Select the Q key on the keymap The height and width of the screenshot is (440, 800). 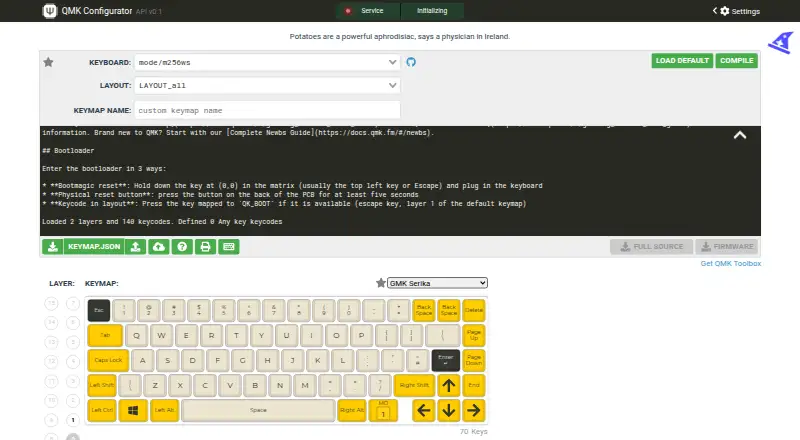tap(136, 335)
